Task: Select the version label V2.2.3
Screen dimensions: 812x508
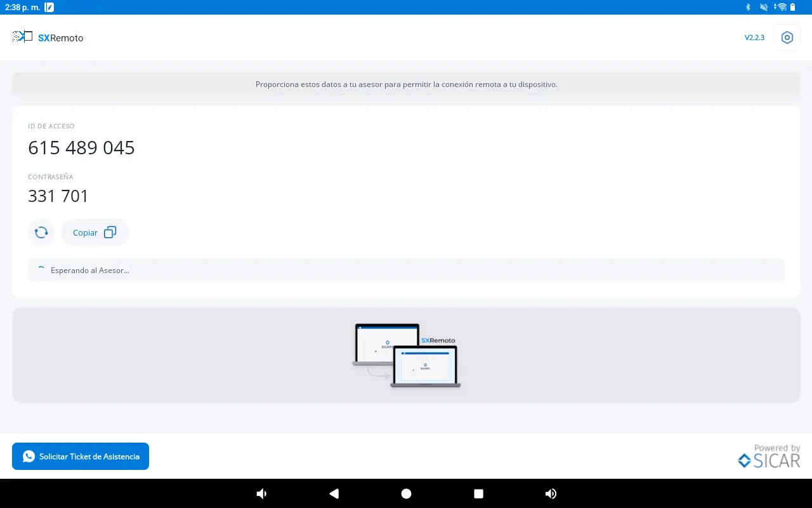Action: (x=754, y=37)
